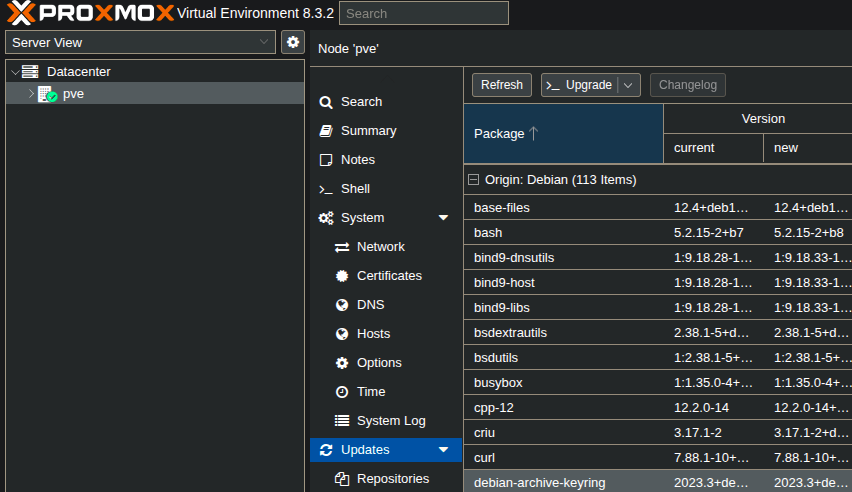The height and width of the screenshot is (492, 852).
Task: Click the Refresh button
Action: [502, 85]
